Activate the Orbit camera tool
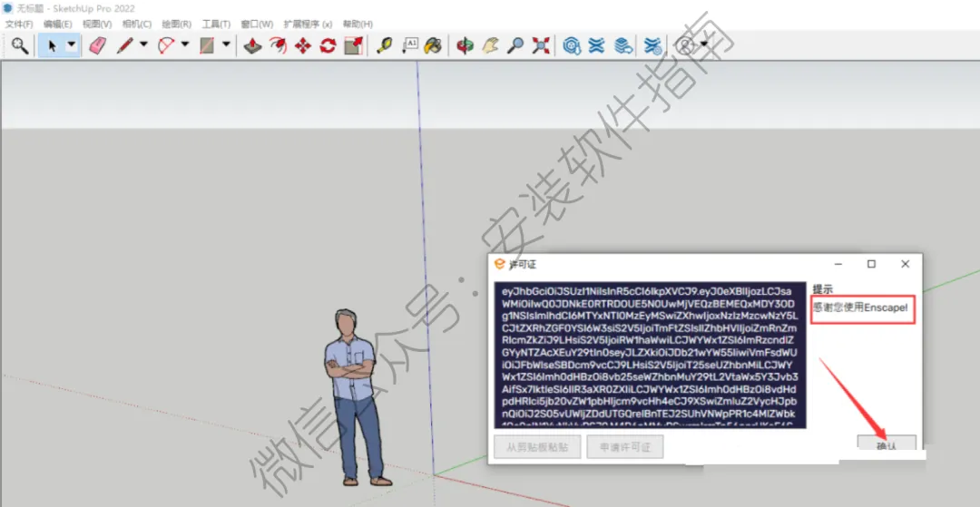Image resolution: width=980 pixels, height=507 pixels. pyautogui.click(x=465, y=45)
